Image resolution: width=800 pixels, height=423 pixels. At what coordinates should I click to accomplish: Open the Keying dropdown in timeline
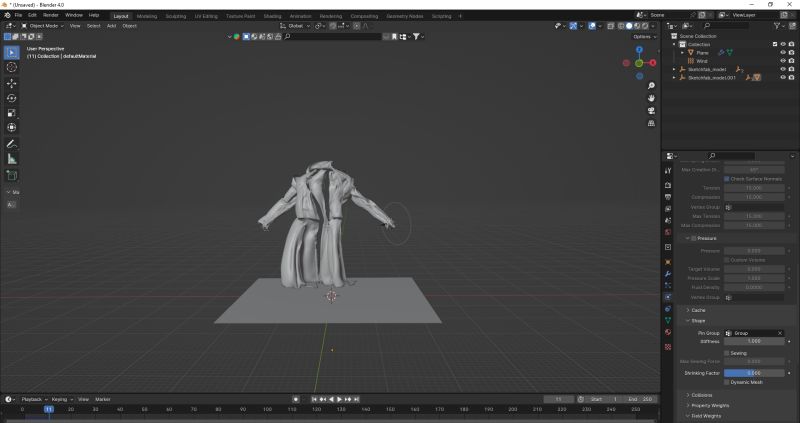(x=62, y=400)
